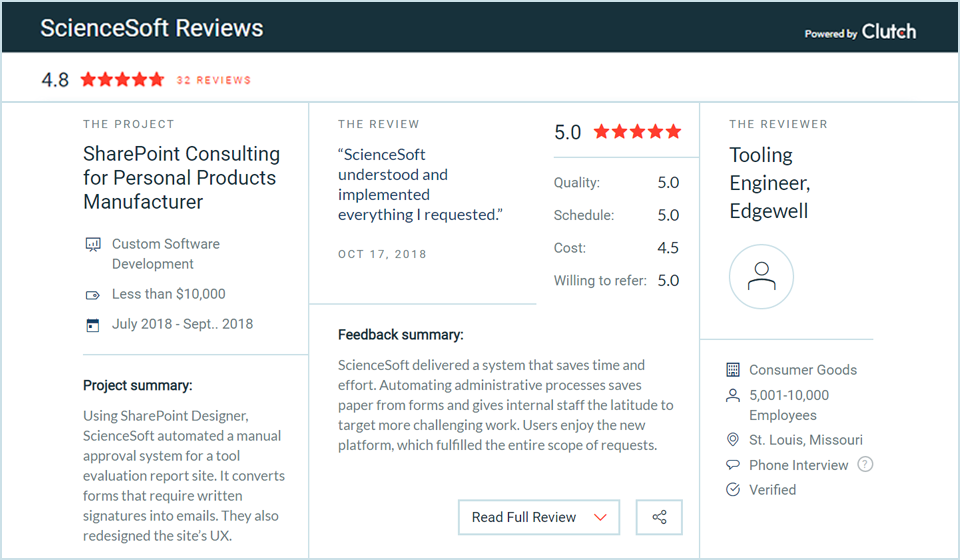Click the Phone Interview help question mark
This screenshot has height=560, width=960.
point(865,464)
